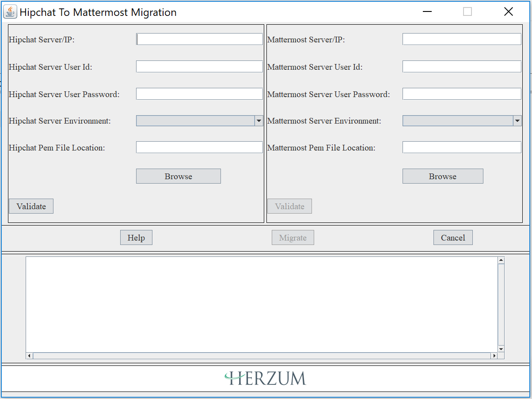Screen dimensions: 532x399
Task: Click inside the log output text area
Action: 262,305
